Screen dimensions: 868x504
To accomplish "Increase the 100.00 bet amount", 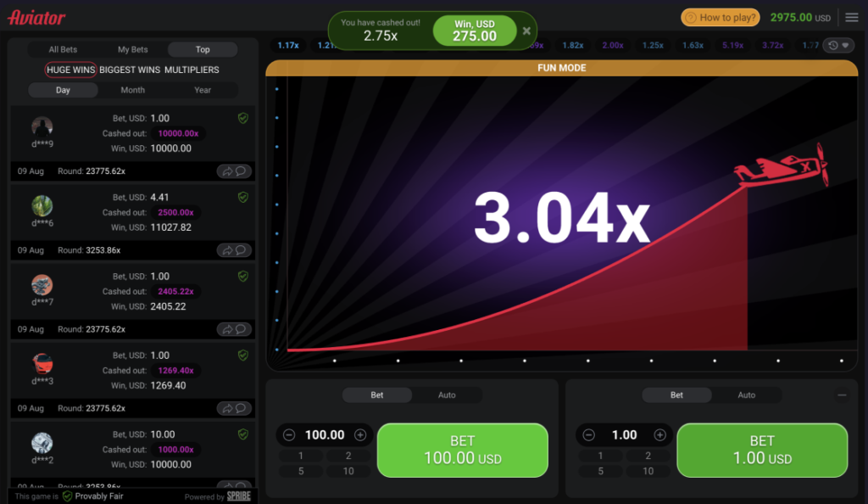I will tap(360, 435).
